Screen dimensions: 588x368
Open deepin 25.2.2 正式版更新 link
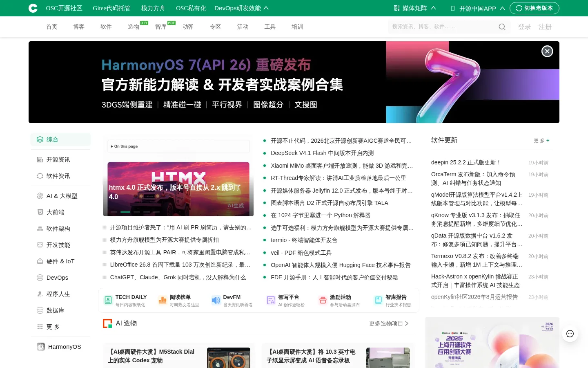pyautogui.click(x=466, y=162)
